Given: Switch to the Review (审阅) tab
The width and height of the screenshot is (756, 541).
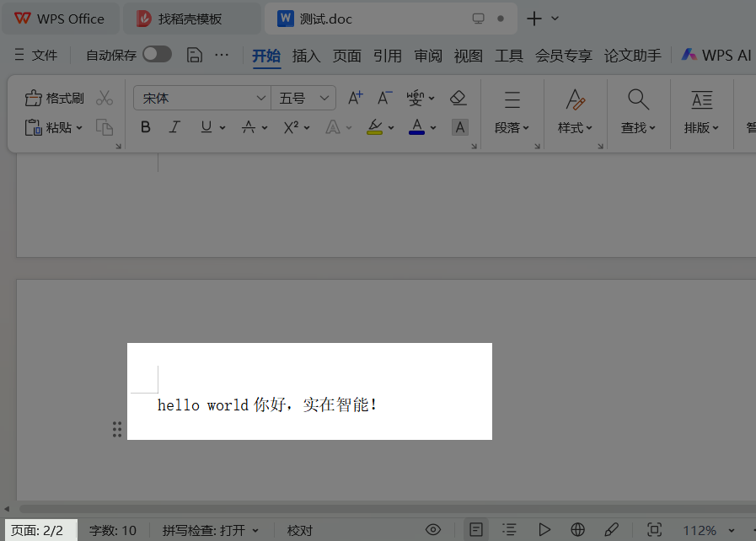Looking at the screenshot, I should point(428,56).
